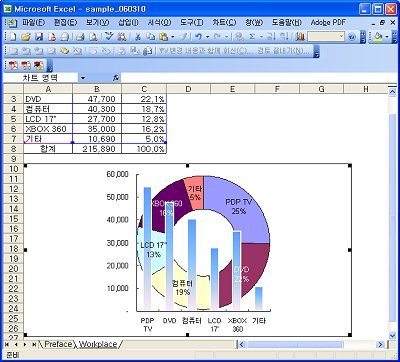Viewport: 400px width, 362px height.
Task: Open the Chart Wizard icon
Action: 300,37
